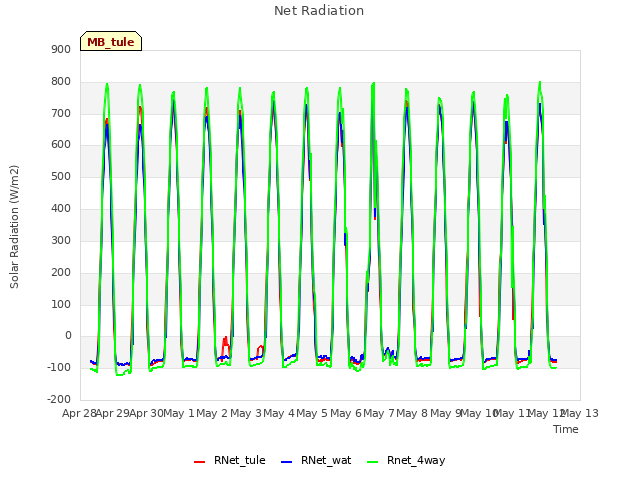Select the Rnet_4way legend entry
Viewport: 640px width, 480px height.
click(406, 460)
